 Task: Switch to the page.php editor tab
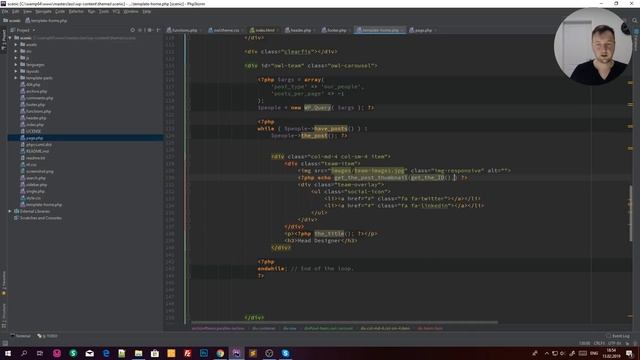423,30
